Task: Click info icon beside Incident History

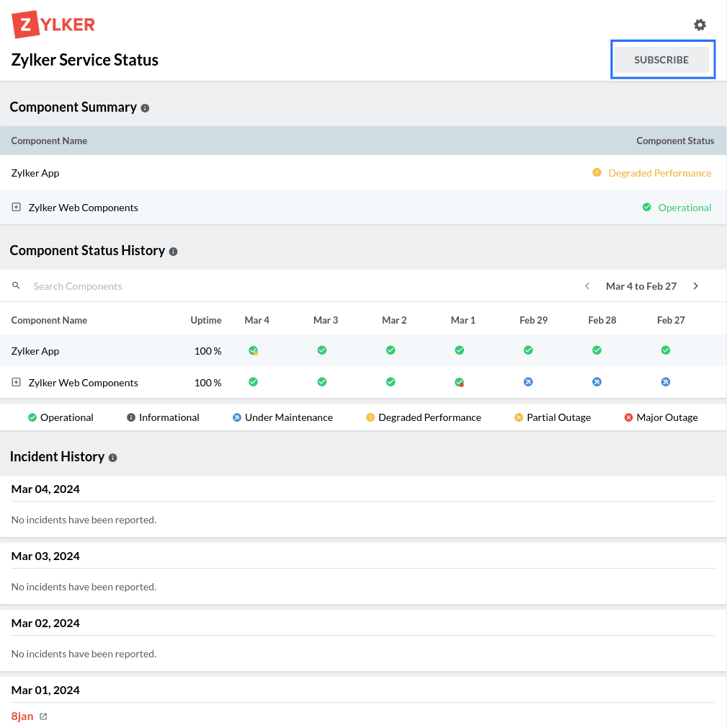Action: [x=112, y=458]
